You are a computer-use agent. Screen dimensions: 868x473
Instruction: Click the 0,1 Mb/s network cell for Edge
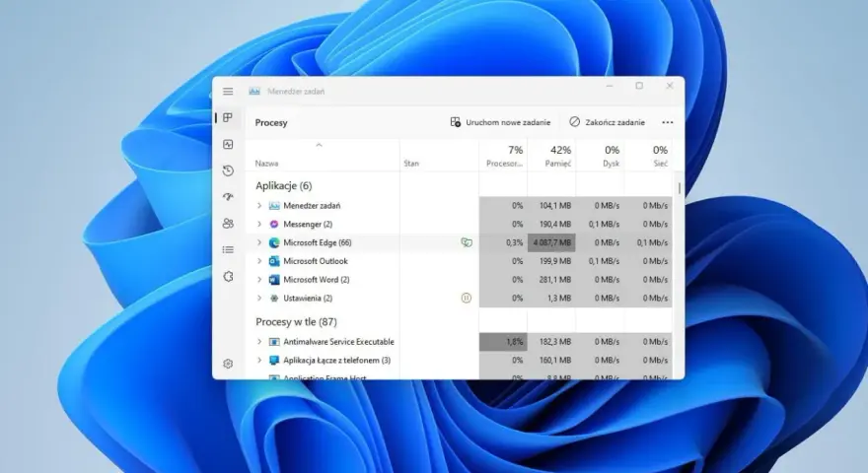tap(649, 242)
